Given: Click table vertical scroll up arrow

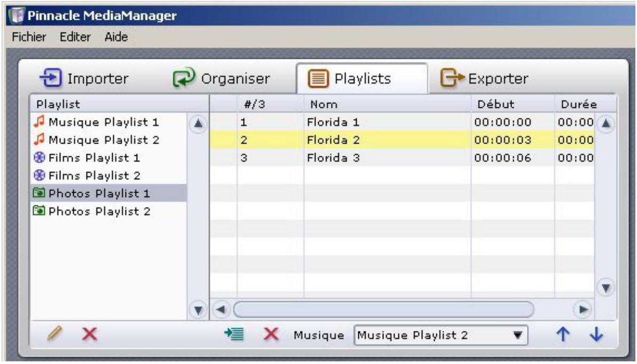Looking at the screenshot, I should click(605, 123).
